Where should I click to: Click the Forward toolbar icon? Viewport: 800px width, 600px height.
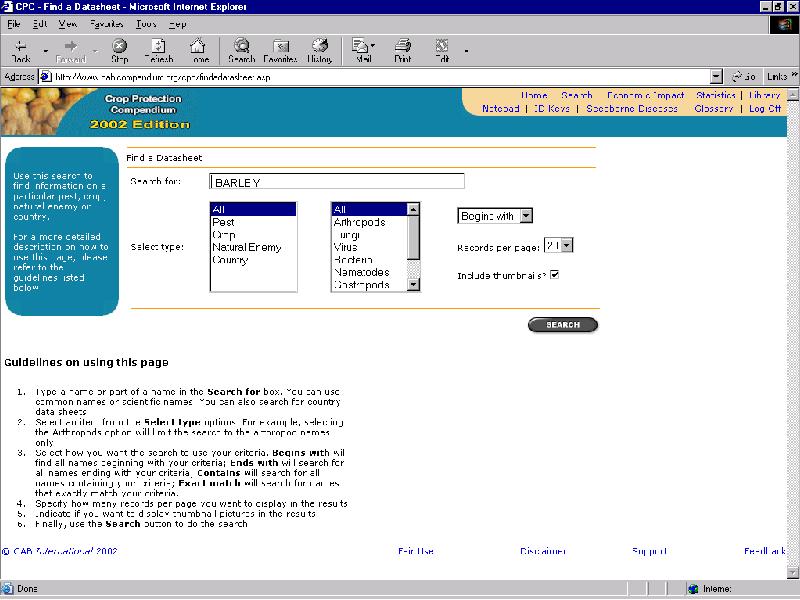click(x=71, y=51)
